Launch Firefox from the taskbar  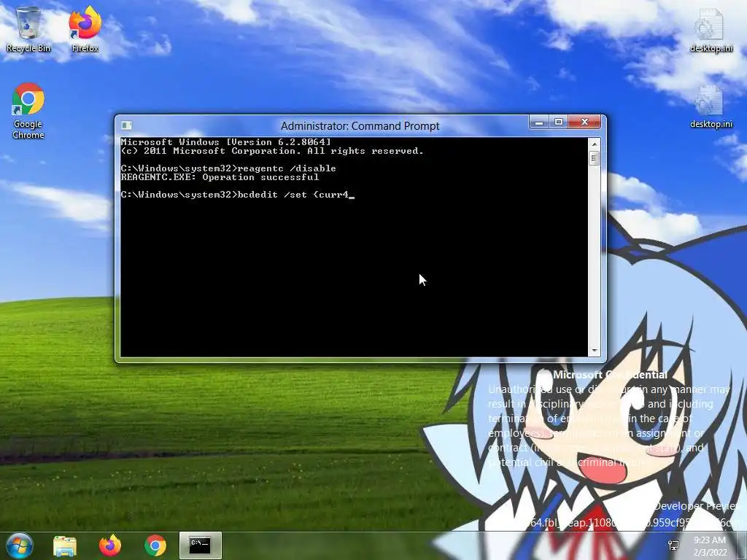point(110,545)
